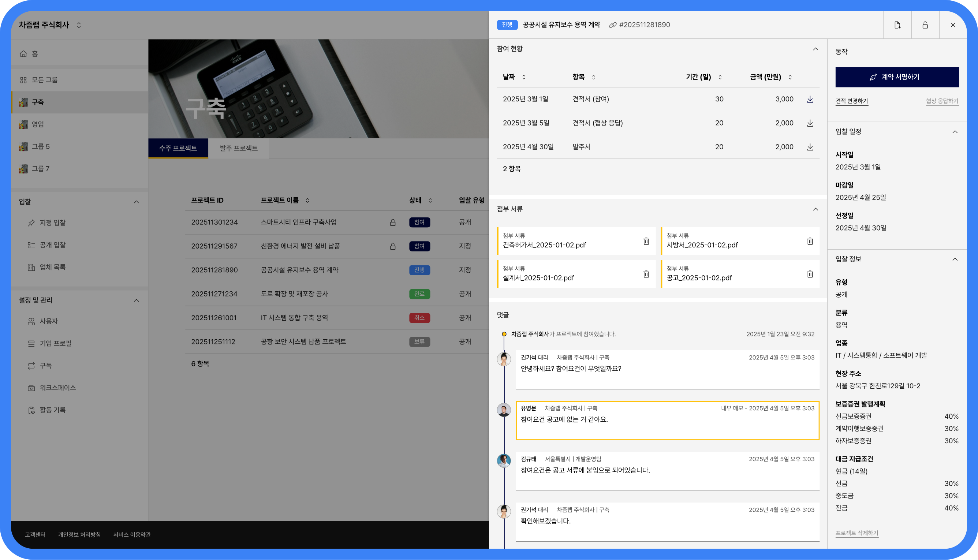Click the 계약 서명하기 button

(x=896, y=77)
